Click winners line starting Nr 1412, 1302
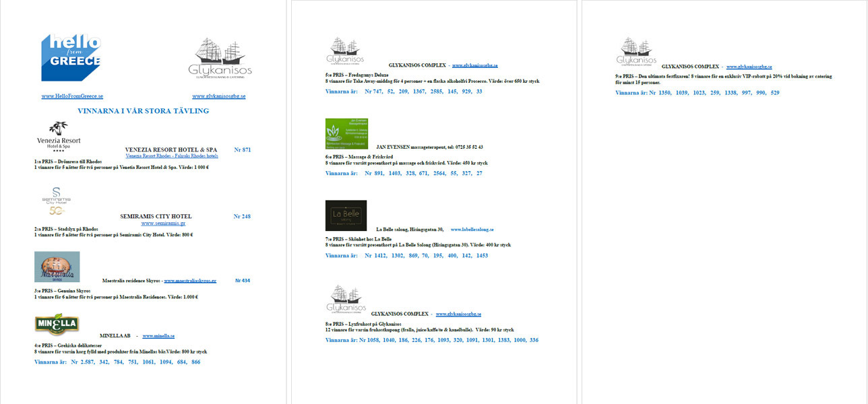The width and height of the screenshot is (868, 404). pyautogui.click(x=406, y=256)
